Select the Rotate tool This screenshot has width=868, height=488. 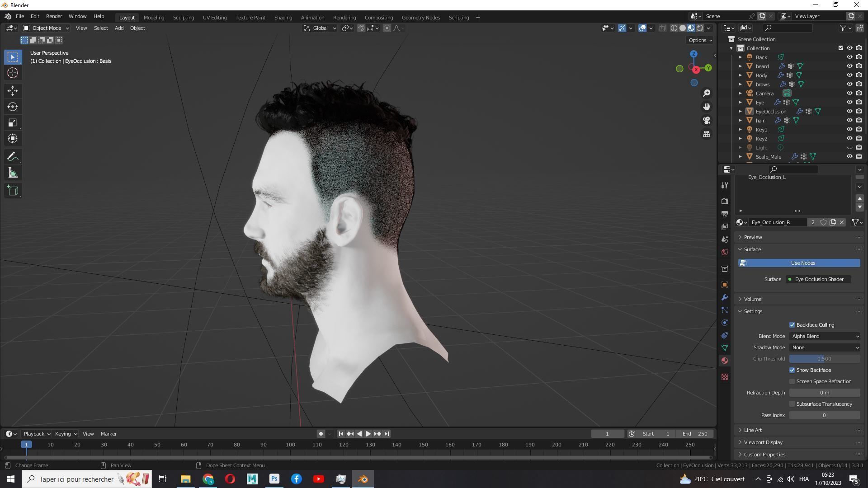click(x=13, y=107)
